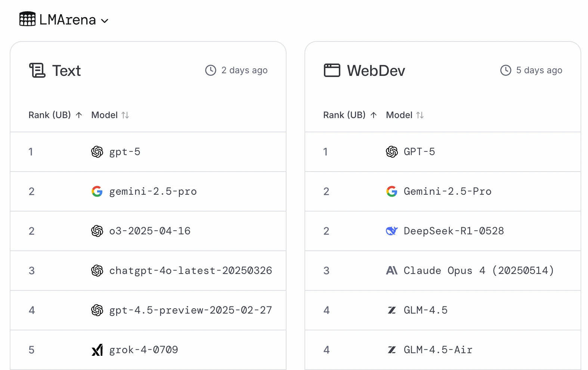Screen dimensions: 588x370
Task: Click the xAI icon beside grok-4-0709
Action: pyautogui.click(x=97, y=350)
